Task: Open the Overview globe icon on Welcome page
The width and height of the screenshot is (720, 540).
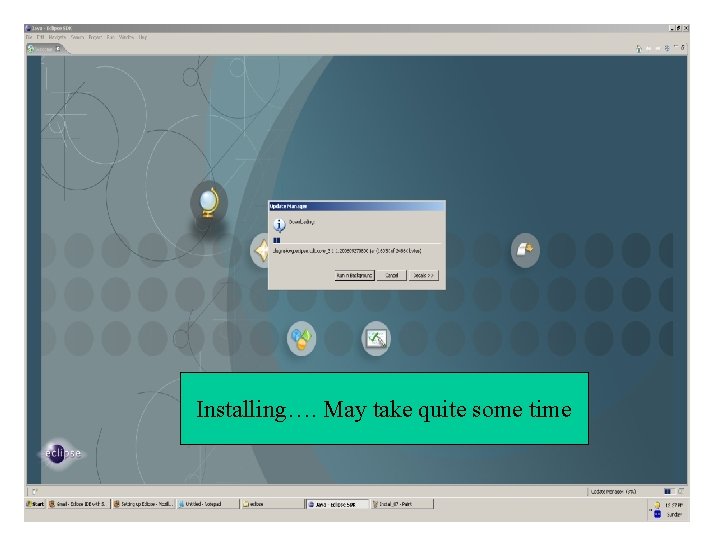Action: coord(209,202)
